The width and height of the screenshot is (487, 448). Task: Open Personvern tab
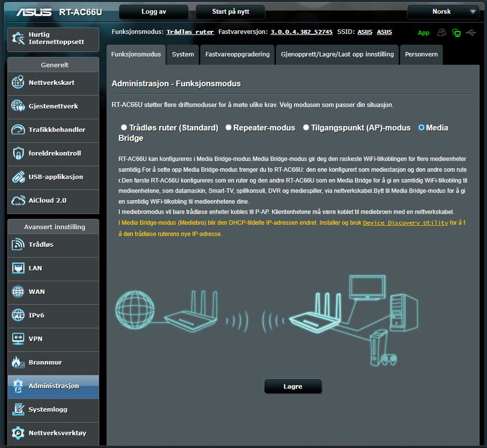421,54
